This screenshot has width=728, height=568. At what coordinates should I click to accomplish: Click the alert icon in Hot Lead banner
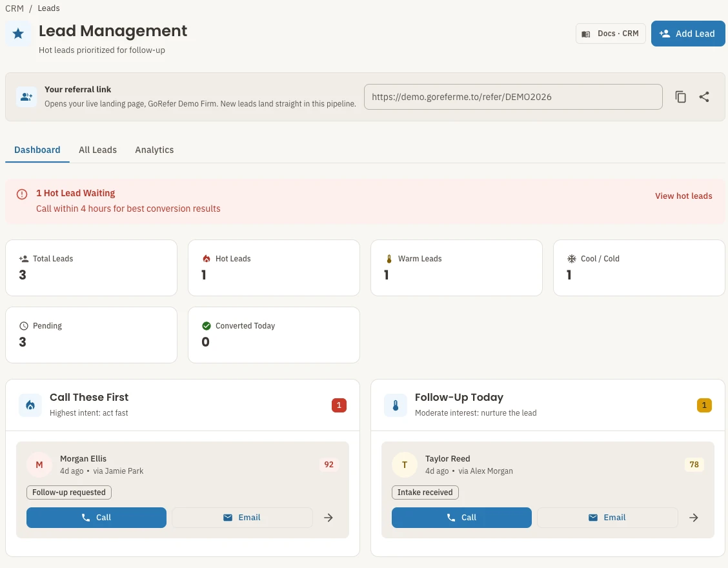tap(22, 194)
